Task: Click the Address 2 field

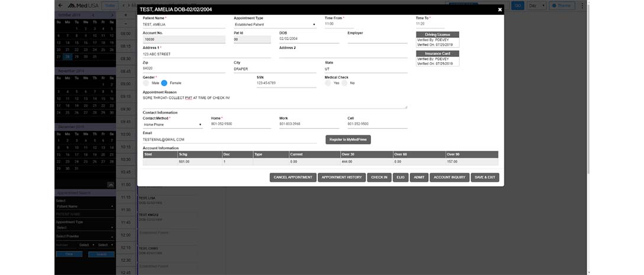Action: coord(343,54)
